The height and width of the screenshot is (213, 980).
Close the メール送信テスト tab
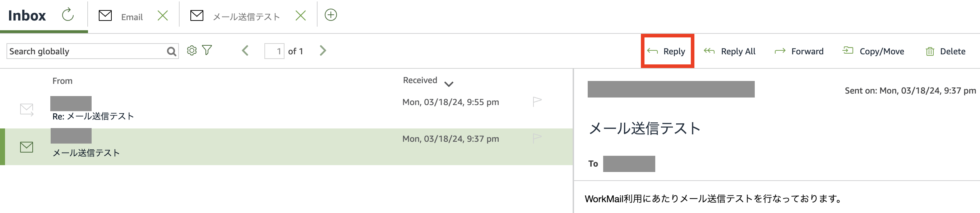coord(301,15)
